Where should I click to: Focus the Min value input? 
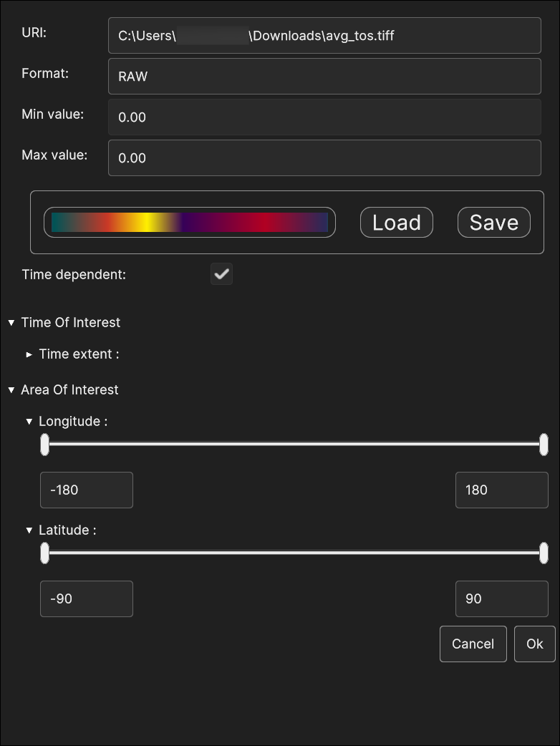tap(324, 117)
